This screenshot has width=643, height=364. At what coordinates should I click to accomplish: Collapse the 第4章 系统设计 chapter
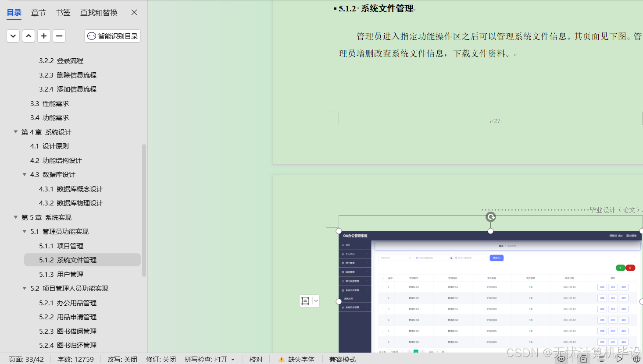tap(15, 131)
